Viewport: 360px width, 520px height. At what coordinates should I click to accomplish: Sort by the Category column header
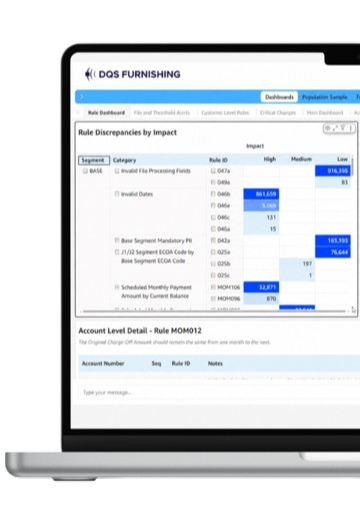(x=124, y=160)
